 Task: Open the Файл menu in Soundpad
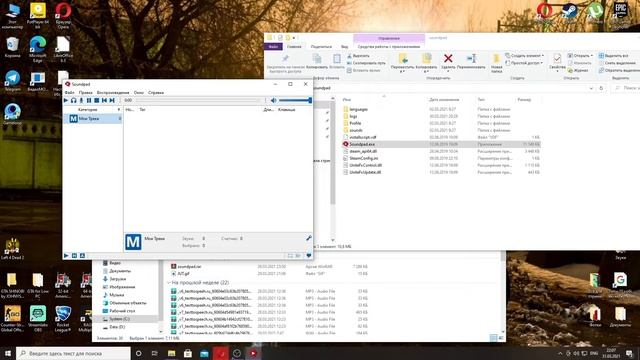coord(69,93)
